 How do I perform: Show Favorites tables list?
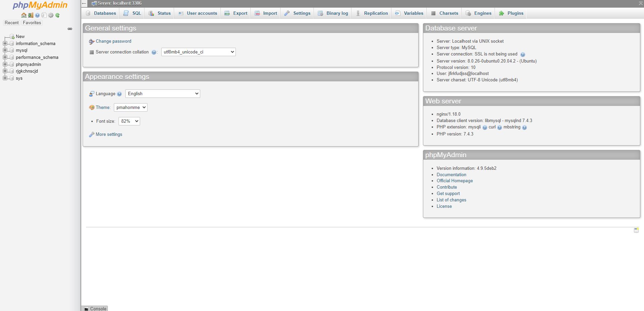(32, 23)
